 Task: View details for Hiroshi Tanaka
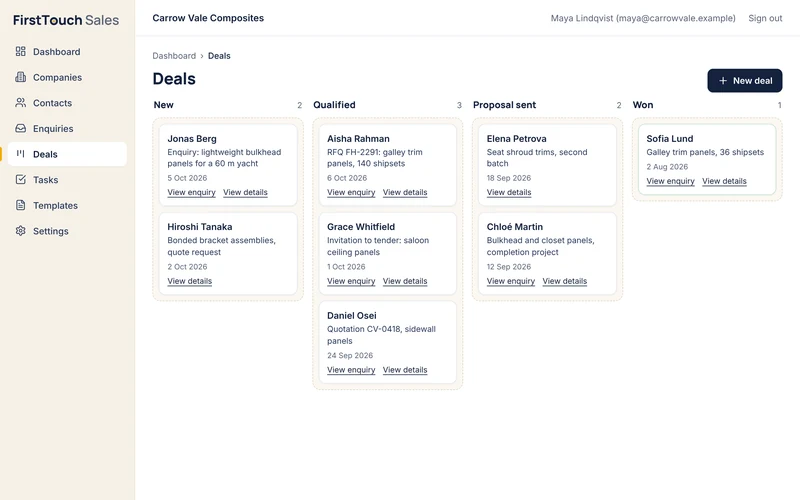point(190,281)
